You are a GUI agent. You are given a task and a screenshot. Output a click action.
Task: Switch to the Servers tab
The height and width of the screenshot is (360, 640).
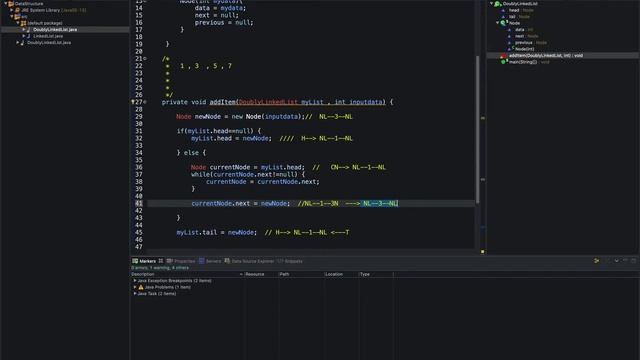(210, 261)
